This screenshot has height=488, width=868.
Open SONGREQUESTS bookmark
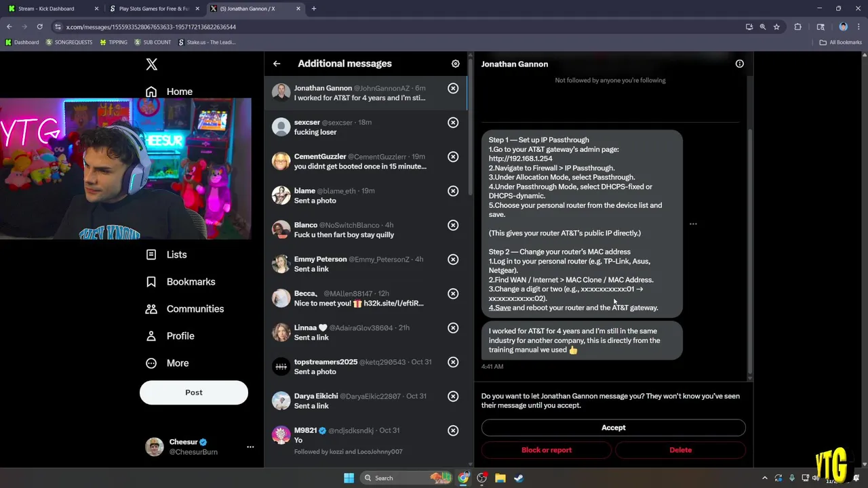(x=69, y=42)
